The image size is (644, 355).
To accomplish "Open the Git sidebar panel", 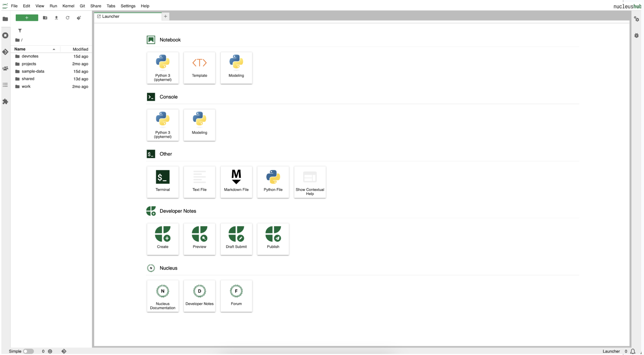I will coord(5,52).
